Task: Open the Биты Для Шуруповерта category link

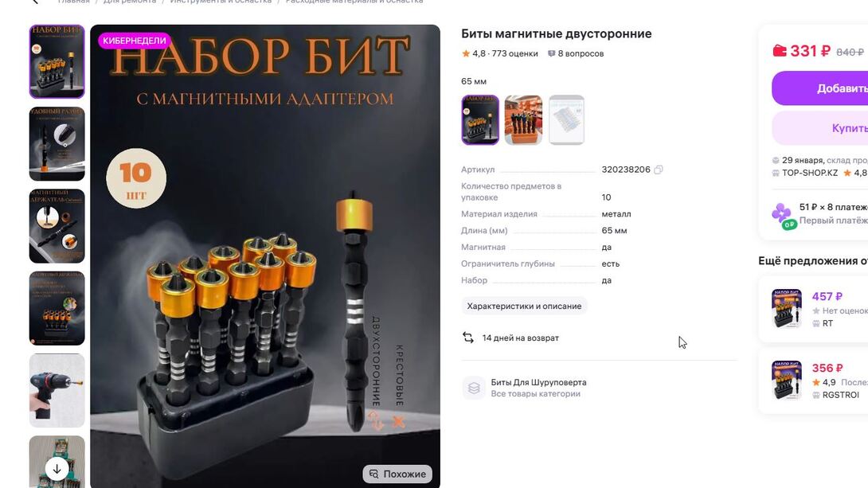Action: (538, 382)
